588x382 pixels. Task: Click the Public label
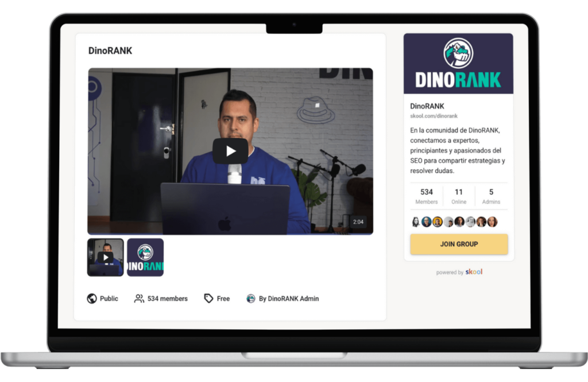[109, 298]
